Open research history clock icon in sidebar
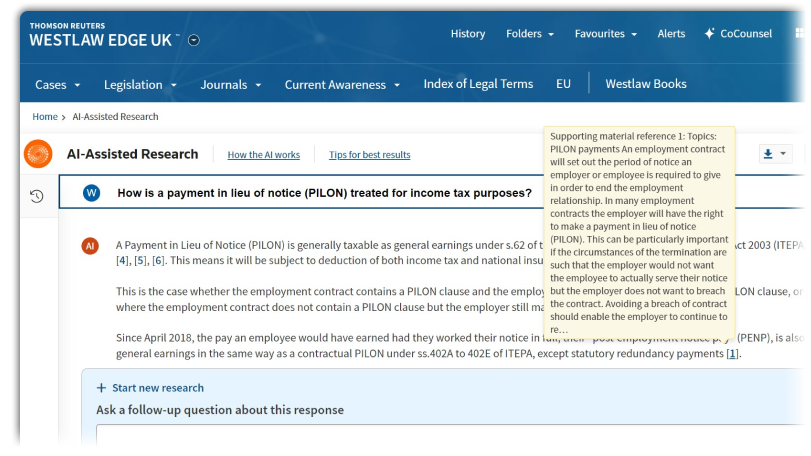 click(x=36, y=196)
